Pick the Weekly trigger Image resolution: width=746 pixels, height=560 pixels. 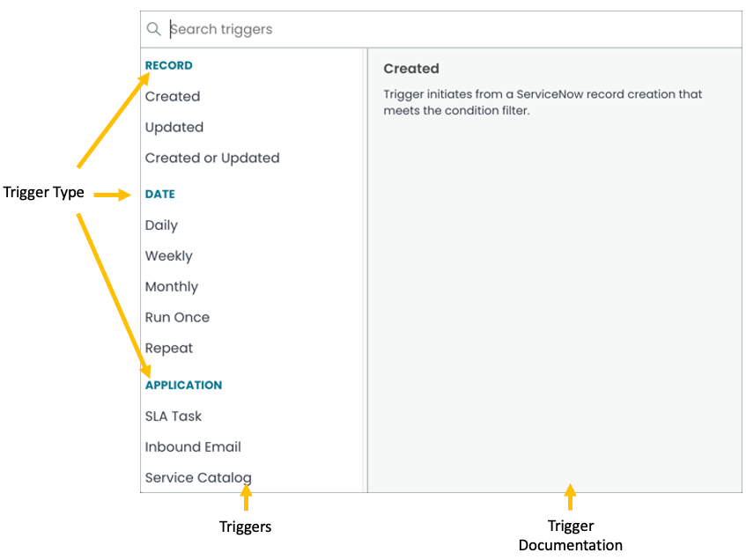coord(168,256)
